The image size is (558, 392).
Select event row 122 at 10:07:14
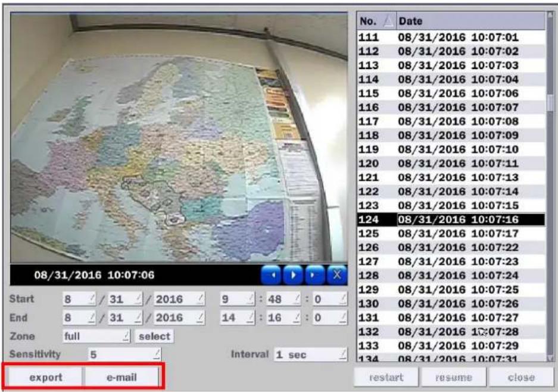coord(451,192)
